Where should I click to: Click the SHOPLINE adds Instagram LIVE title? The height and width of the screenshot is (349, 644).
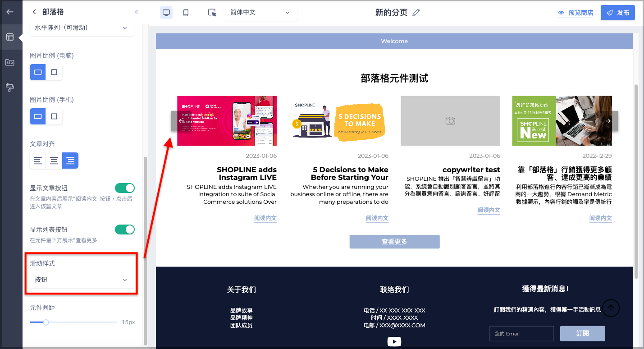(x=247, y=174)
